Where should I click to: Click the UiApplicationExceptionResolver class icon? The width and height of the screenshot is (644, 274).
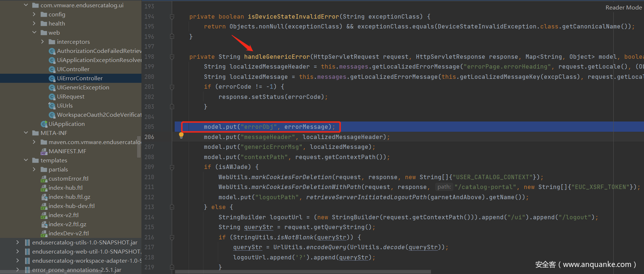tap(52, 60)
